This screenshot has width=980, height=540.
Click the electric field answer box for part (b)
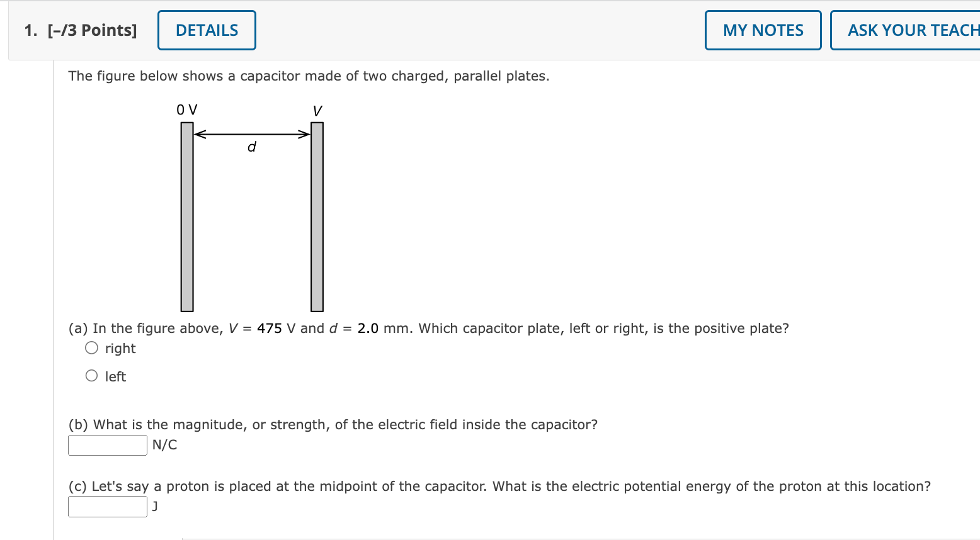pos(107,445)
